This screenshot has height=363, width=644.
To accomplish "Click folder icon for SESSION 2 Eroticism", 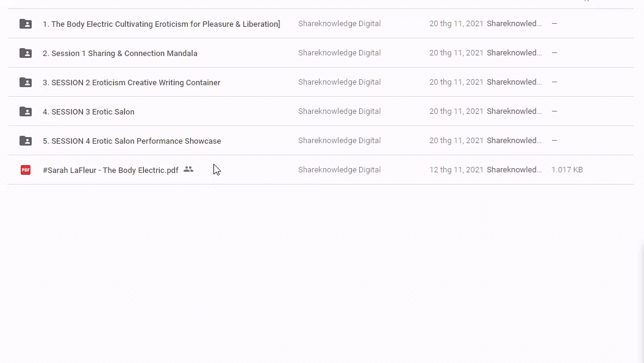I will [26, 82].
